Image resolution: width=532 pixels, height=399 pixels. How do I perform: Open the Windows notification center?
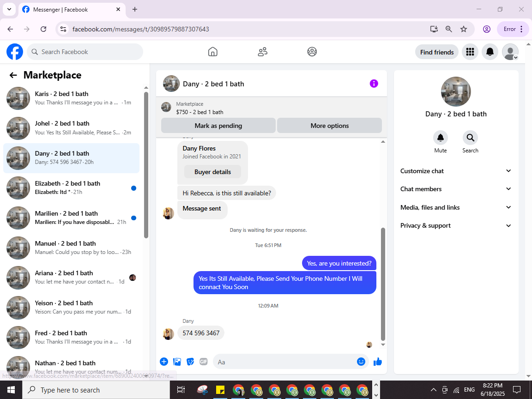(x=517, y=390)
